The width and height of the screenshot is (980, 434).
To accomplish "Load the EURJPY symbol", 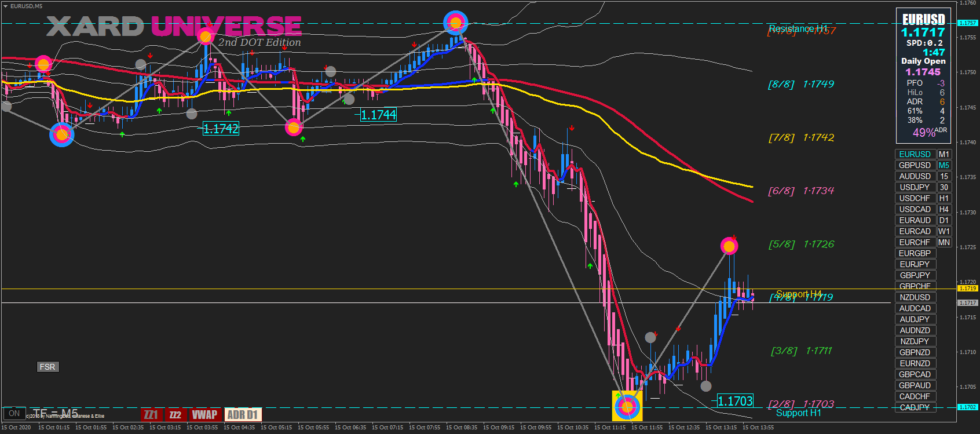I will (915, 264).
